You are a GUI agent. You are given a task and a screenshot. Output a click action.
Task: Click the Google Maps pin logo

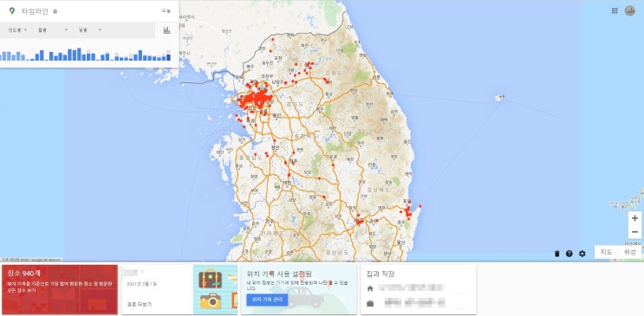coord(12,11)
